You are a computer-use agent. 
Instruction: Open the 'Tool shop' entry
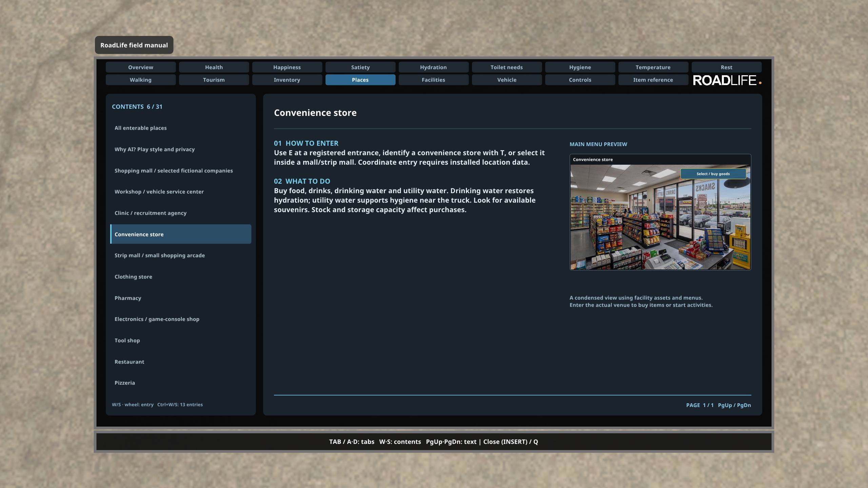point(181,340)
